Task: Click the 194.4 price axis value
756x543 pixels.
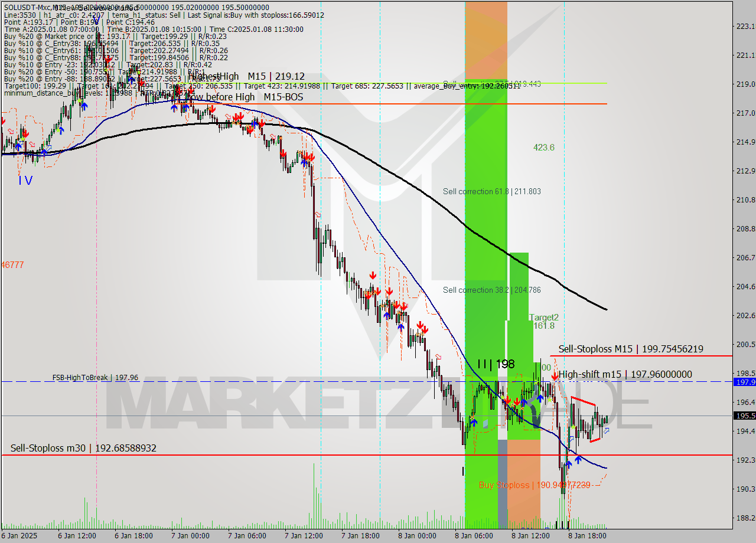Action: pos(746,431)
